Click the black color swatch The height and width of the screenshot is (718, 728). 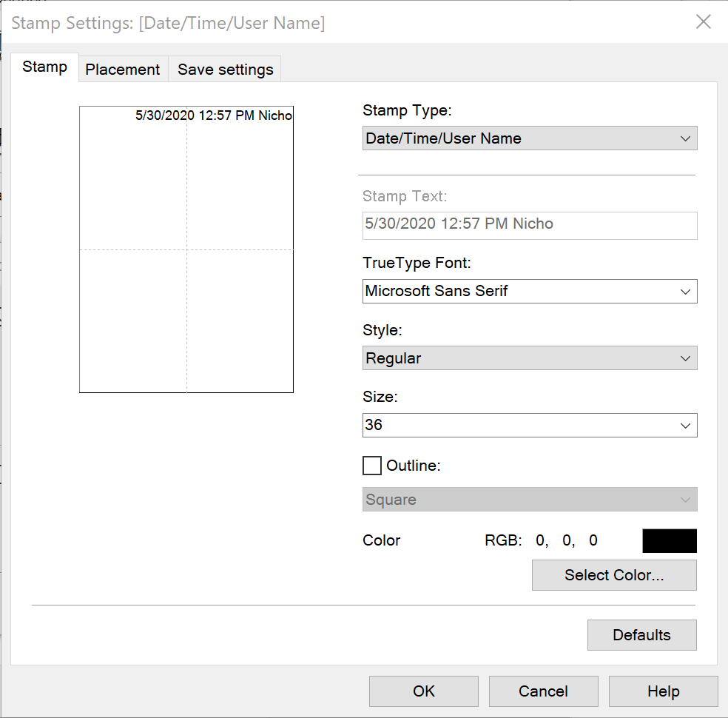point(669,541)
